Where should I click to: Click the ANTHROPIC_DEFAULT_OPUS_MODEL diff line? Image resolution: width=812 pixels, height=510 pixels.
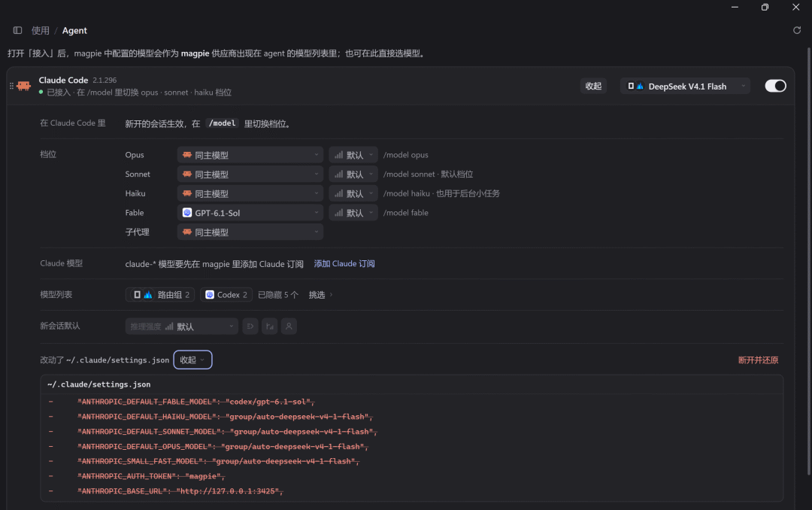pos(223,447)
